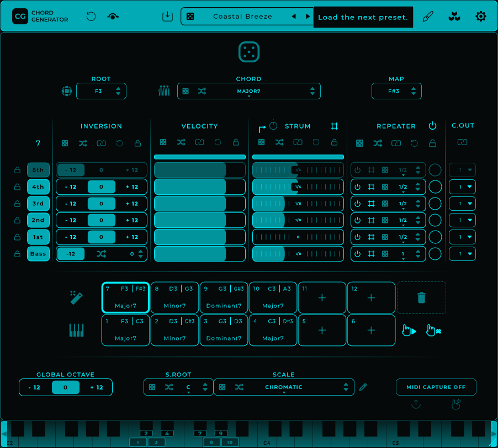Click the voices icon beside Chord
498x448 pixels.
coord(164,91)
